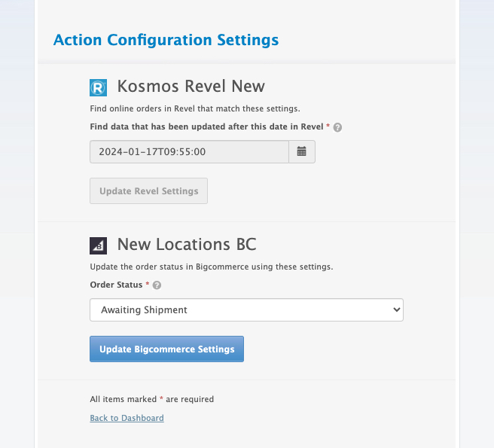Follow the Back to Dashboard link
Image resolution: width=494 pixels, height=448 pixels.
[x=127, y=418]
